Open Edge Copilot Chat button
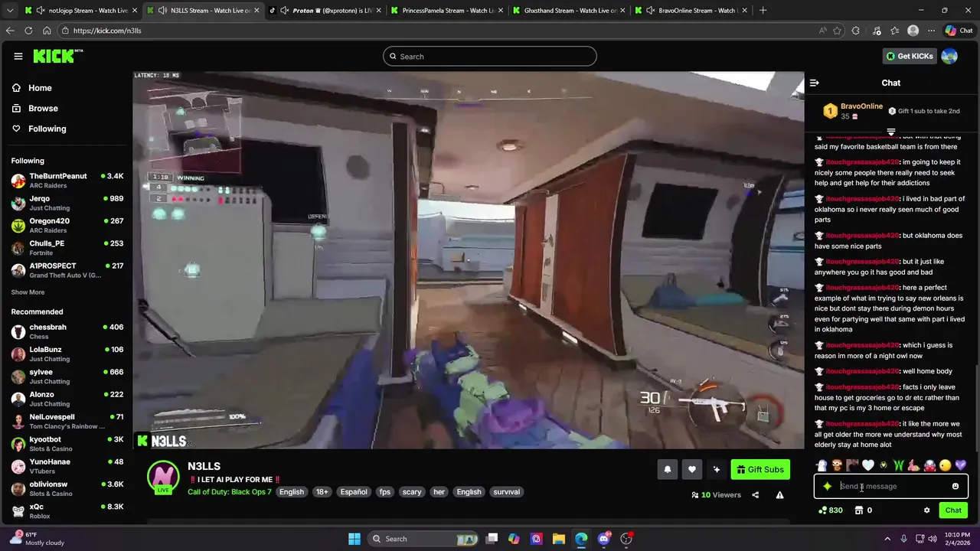This screenshot has width=980, height=551. 959,31
